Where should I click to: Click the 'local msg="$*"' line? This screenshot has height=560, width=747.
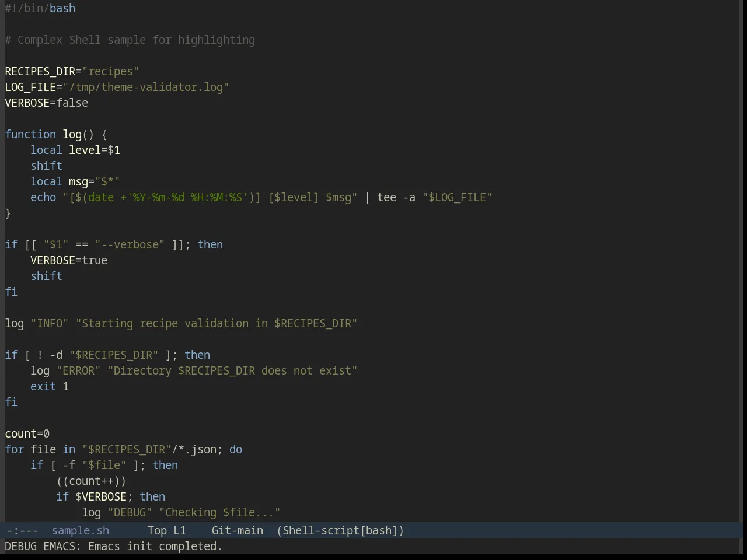click(x=75, y=181)
